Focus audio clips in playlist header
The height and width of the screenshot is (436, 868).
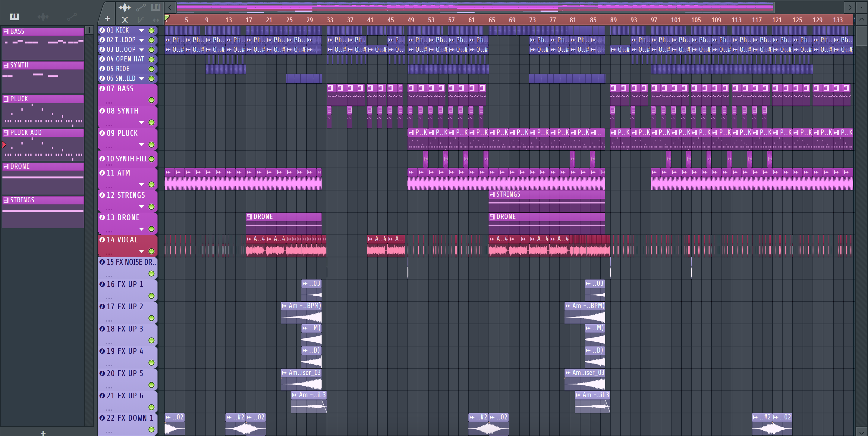coord(125,7)
